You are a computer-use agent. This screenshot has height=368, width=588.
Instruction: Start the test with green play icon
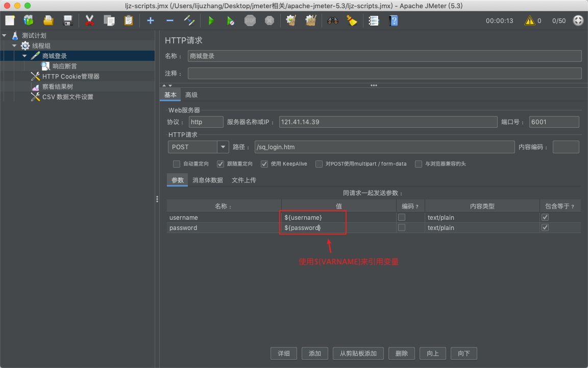point(211,20)
